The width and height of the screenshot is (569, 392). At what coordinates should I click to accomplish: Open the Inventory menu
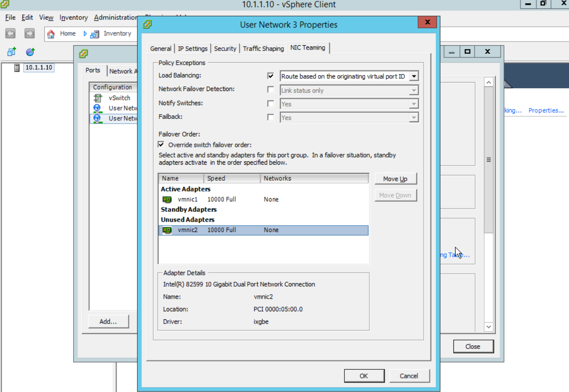[73, 17]
